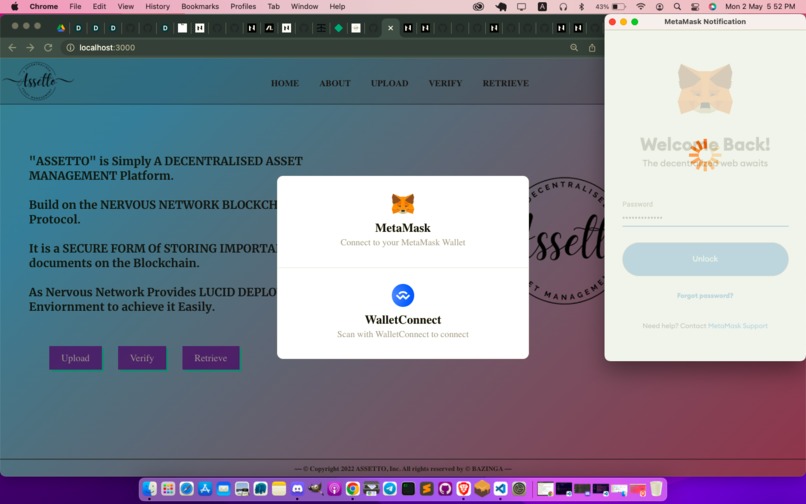Image resolution: width=806 pixels, height=504 pixels.
Task: Open Podcasts from the Dock
Action: [334, 488]
